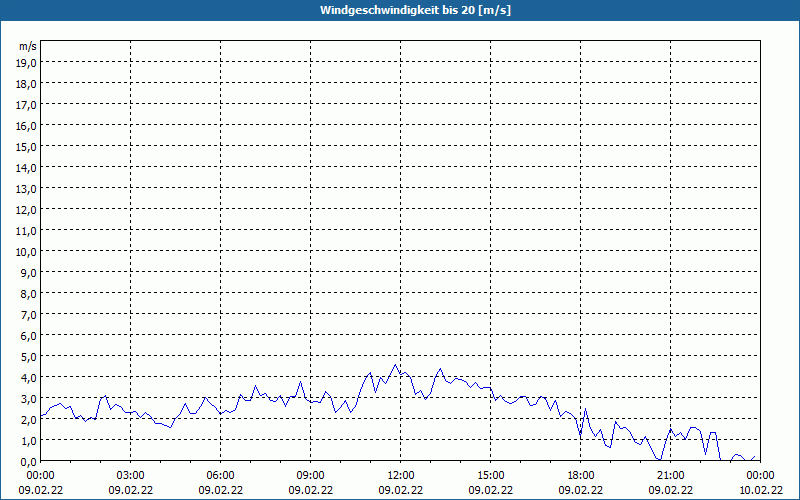
Task: Click the 16,0 y-axis label
Action: (27, 126)
